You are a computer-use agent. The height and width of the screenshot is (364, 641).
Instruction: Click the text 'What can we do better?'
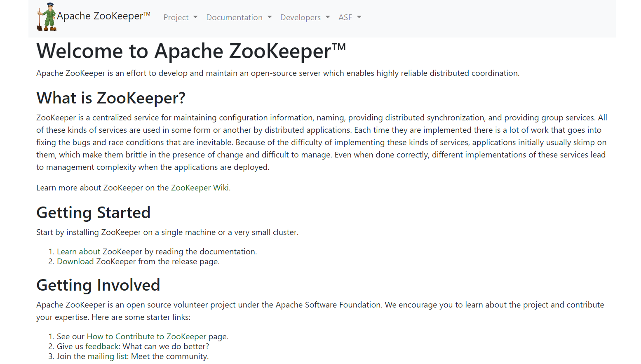(x=166, y=346)
